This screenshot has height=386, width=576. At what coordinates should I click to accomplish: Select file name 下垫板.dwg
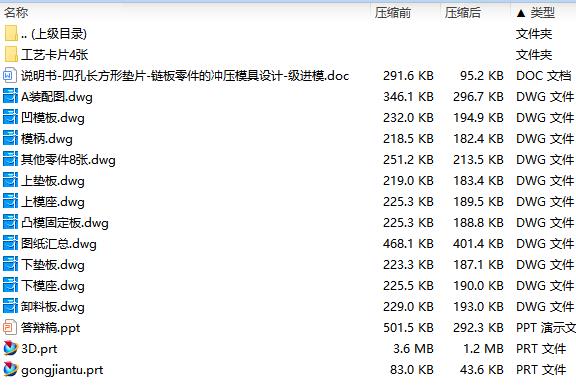click(x=53, y=265)
